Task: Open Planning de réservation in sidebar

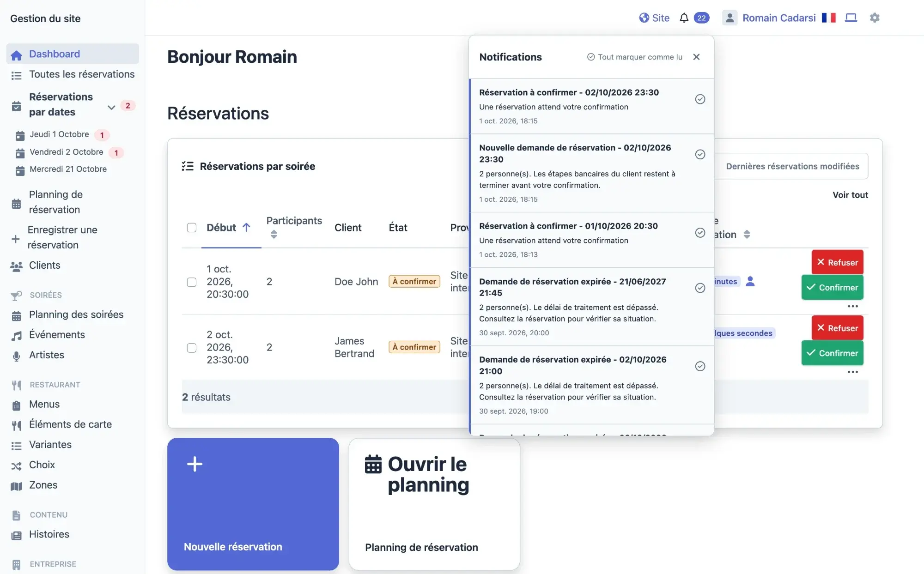Action: tap(73, 202)
